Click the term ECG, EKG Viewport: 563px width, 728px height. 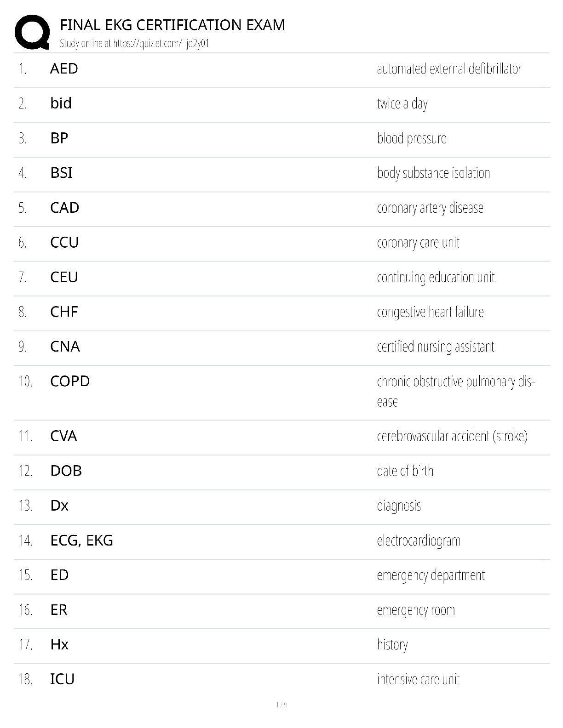coord(81,540)
